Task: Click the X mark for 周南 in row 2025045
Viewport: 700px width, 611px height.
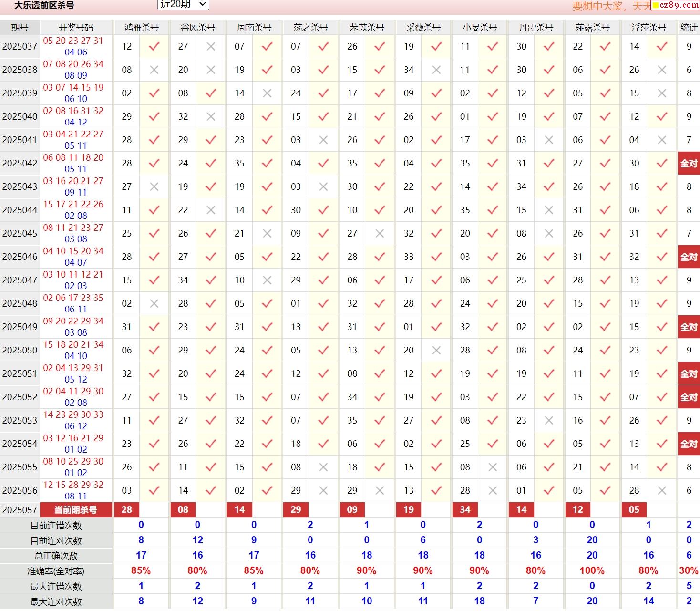Action: pos(267,233)
